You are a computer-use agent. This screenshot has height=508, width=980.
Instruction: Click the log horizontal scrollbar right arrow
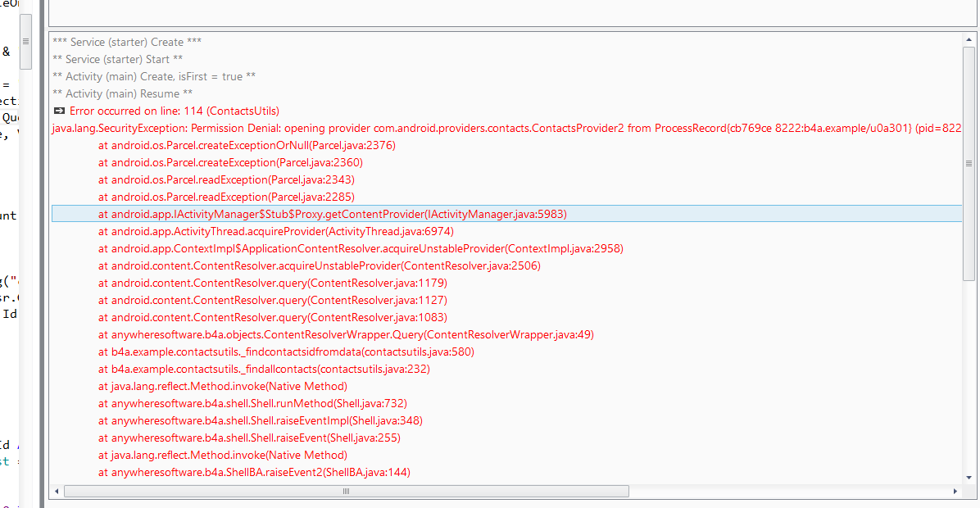pyautogui.click(x=955, y=491)
